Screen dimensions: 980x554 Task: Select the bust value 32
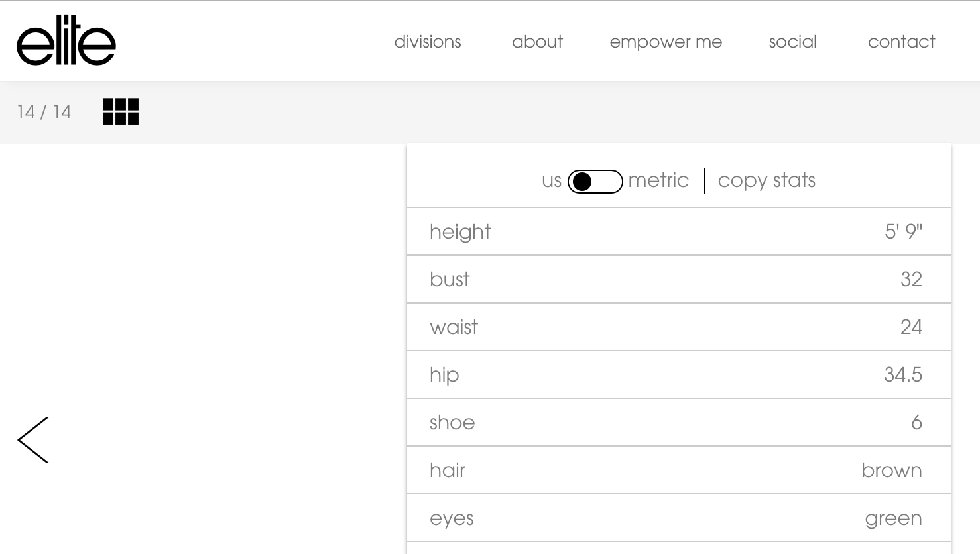911,279
